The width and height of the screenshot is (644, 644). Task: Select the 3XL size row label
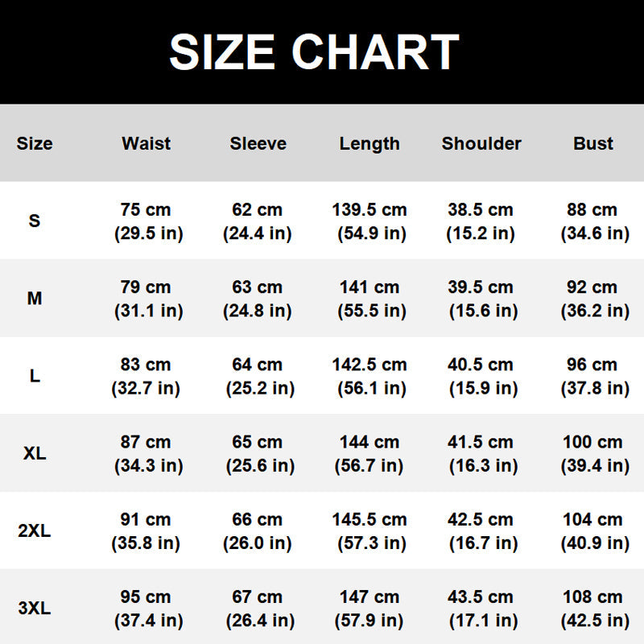click(35, 609)
